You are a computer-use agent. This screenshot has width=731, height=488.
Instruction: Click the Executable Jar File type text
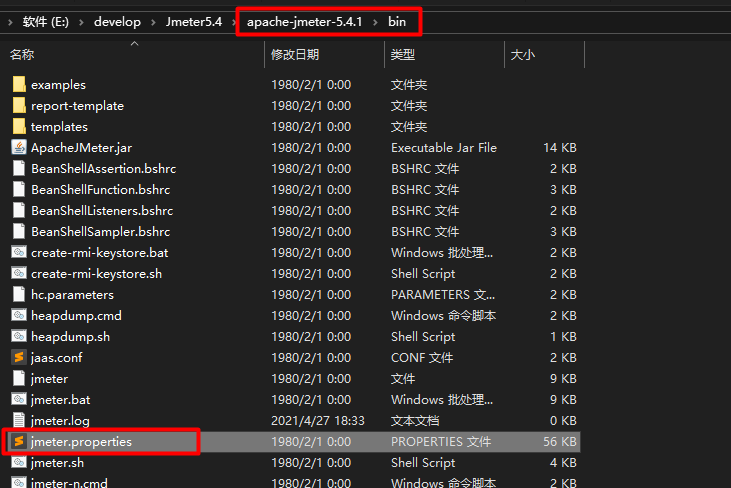tap(444, 148)
